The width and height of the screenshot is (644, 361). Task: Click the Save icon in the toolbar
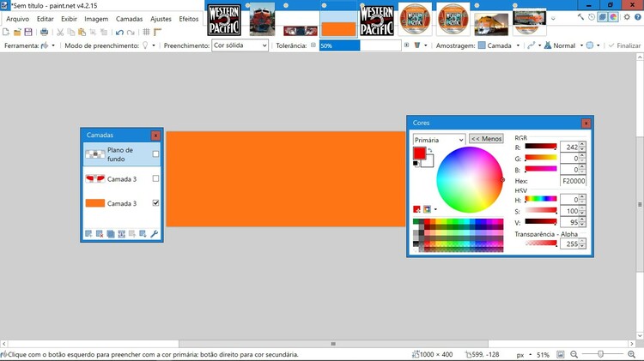pyautogui.click(x=28, y=32)
